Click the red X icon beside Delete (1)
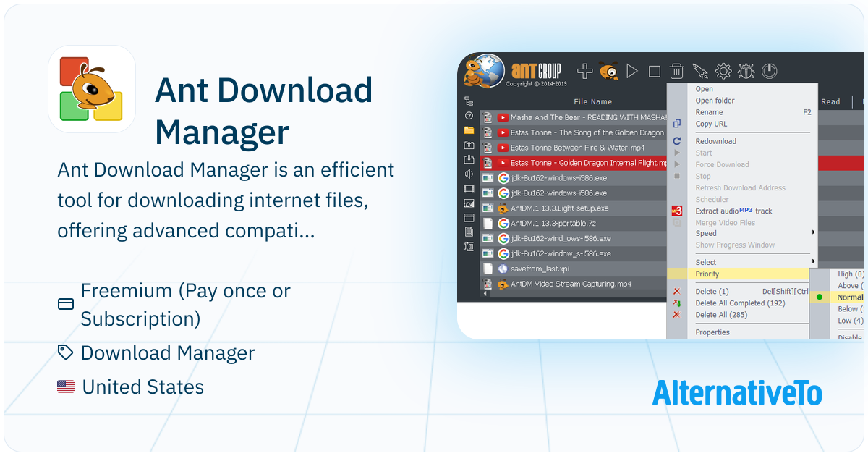The height and width of the screenshot is (456, 868). [x=676, y=291]
